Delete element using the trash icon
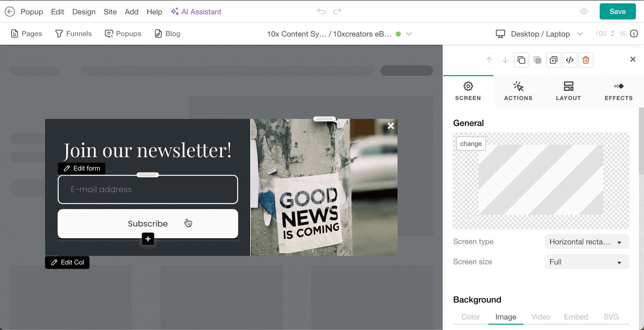The image size is (644, 330). pyautogui.click(x=586, y=60)
